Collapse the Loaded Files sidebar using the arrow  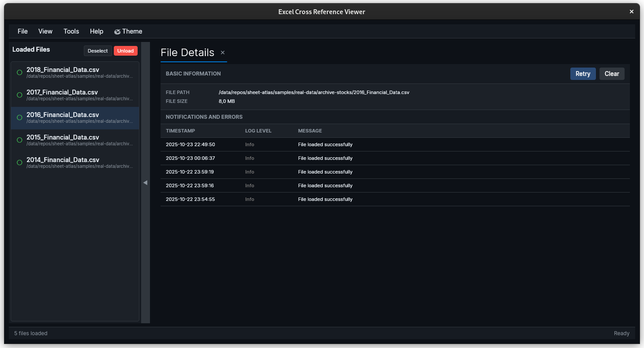click(x=145, y=182)
